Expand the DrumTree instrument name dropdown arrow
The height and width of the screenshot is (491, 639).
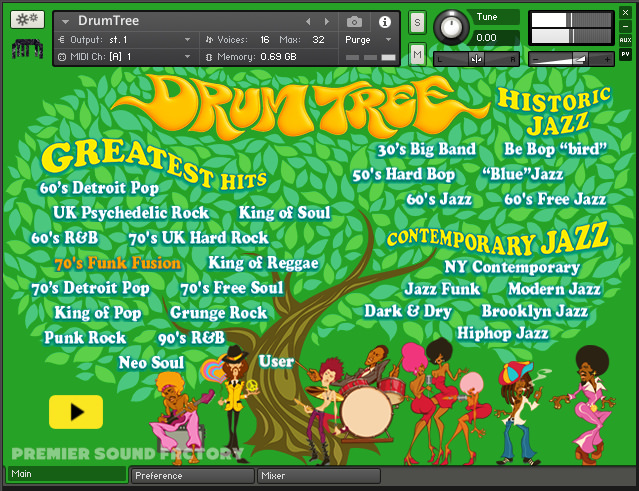[x=65, y=21]
